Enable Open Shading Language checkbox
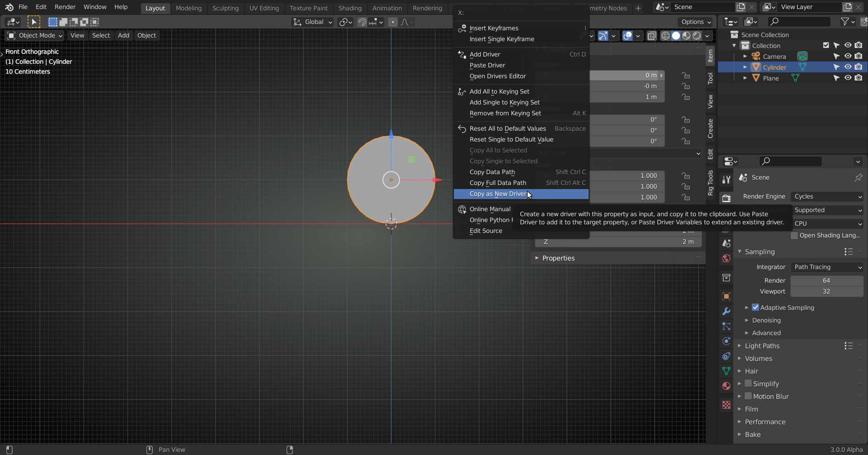This screenshot has height=455, width=868. [x=794, y=235]
